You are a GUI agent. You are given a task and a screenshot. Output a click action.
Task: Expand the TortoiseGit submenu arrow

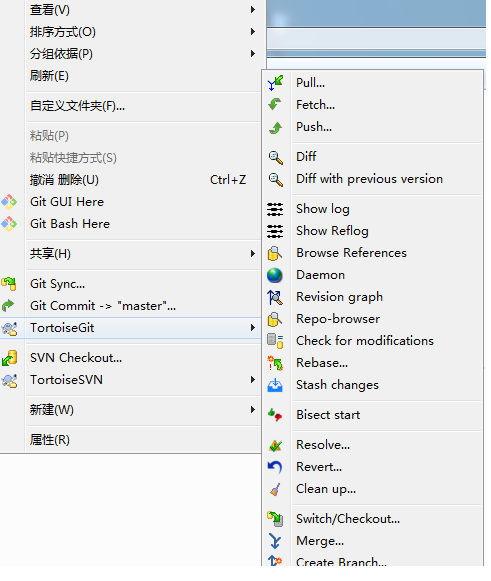tap(253, 328)
